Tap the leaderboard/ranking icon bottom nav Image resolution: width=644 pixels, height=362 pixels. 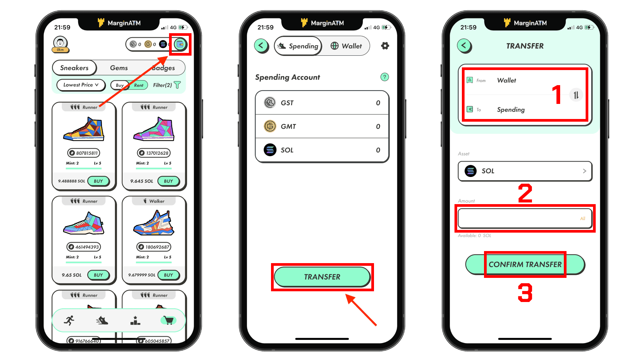coord(136,320)
